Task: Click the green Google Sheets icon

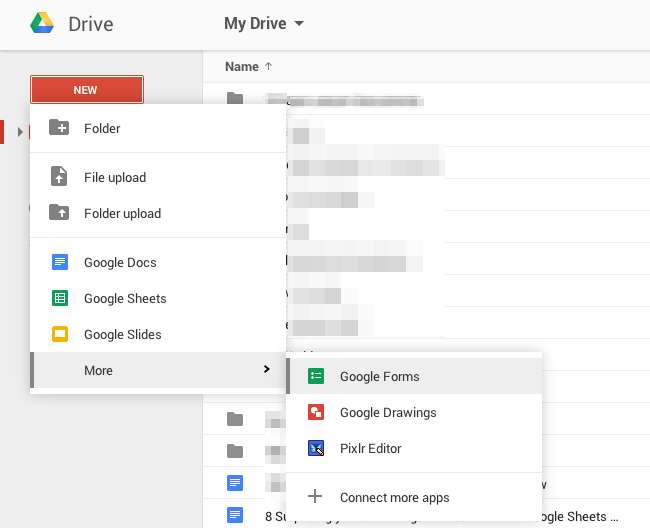Action: [x=59, y=298]
